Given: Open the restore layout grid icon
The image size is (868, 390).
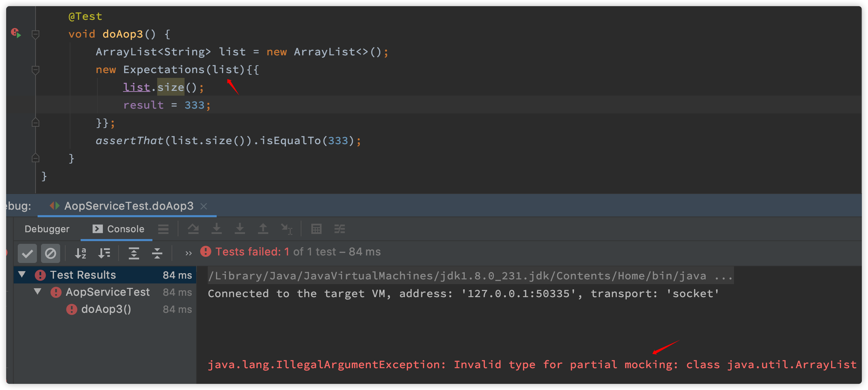Looking at the screenshot, I should click(x=316, y=229).
